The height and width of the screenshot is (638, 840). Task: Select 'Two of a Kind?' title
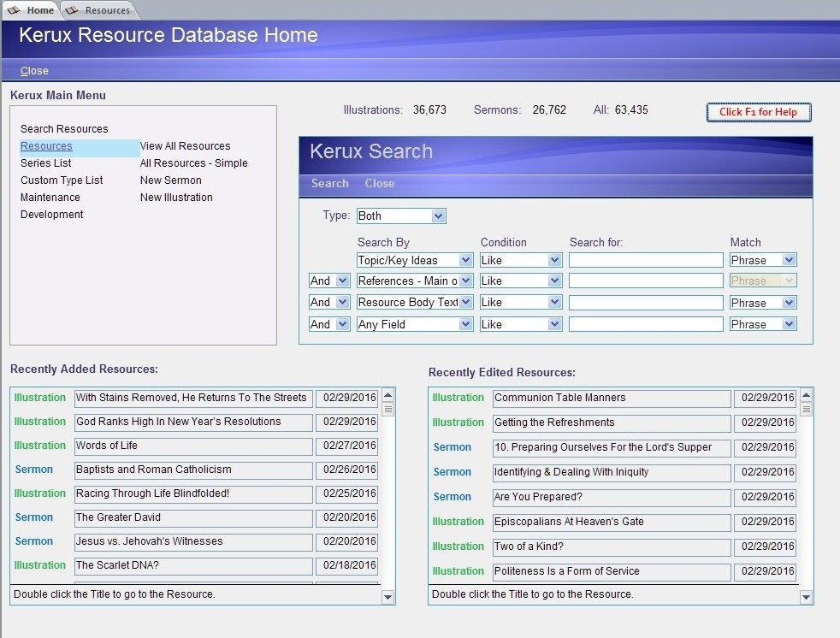tap(612, 546)
